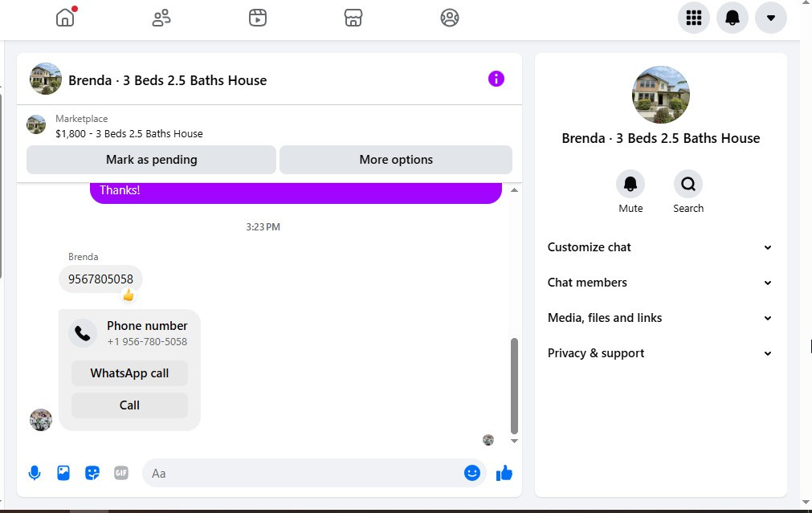Click Brenda's avatar beside the phone card
The width and height of the screenshot is (812, 513).
point(41,420)
